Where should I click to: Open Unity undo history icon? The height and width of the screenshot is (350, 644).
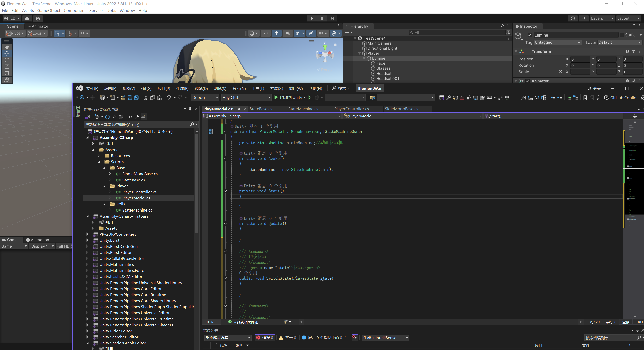coord(573,18)
